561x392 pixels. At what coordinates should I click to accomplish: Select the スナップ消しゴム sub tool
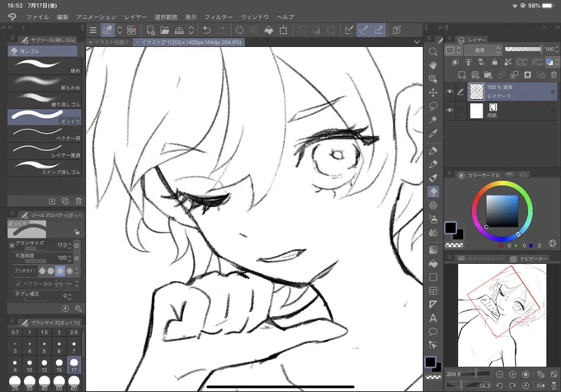tap(44, 168)
